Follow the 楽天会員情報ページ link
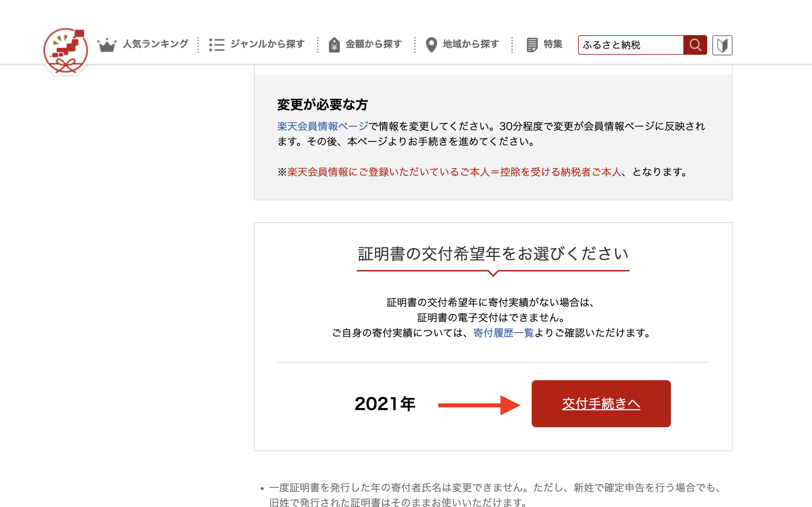 (322, 126)
